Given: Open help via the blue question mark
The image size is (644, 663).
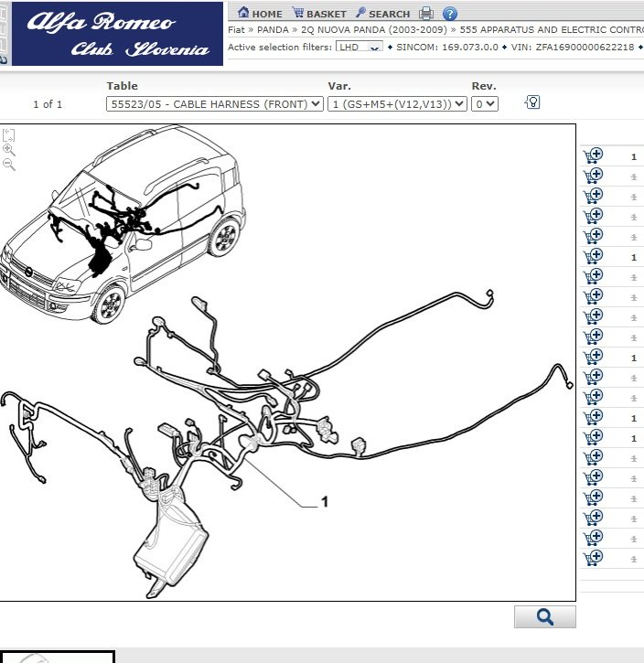Looking at the screenshot, I should 449,14.
